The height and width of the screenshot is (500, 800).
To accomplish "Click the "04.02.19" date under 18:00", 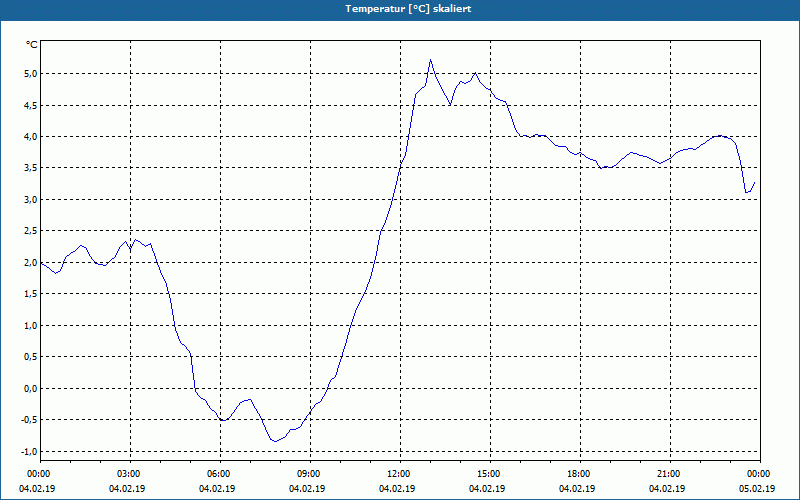I will (577, 489).
